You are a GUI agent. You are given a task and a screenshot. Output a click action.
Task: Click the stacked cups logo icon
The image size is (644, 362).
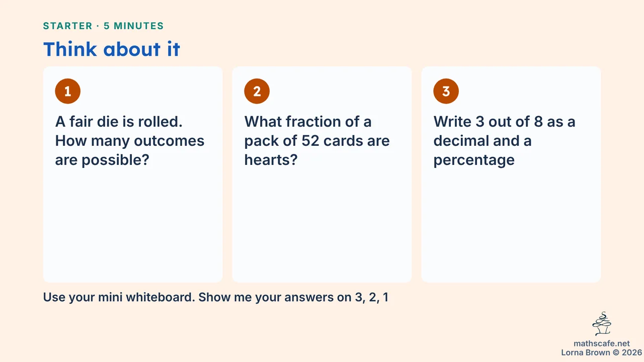602,324
